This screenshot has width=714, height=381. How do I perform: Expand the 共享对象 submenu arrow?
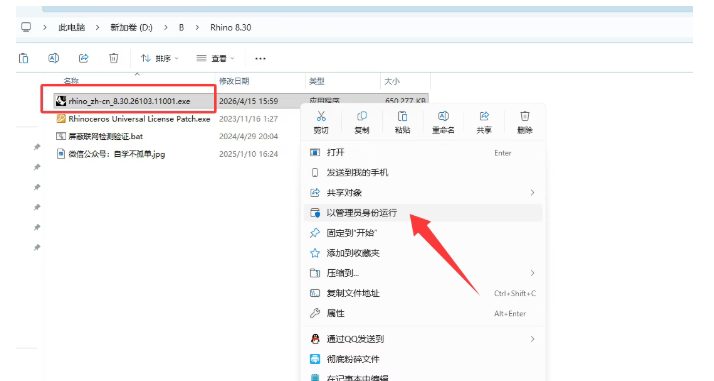coord(532,193)
